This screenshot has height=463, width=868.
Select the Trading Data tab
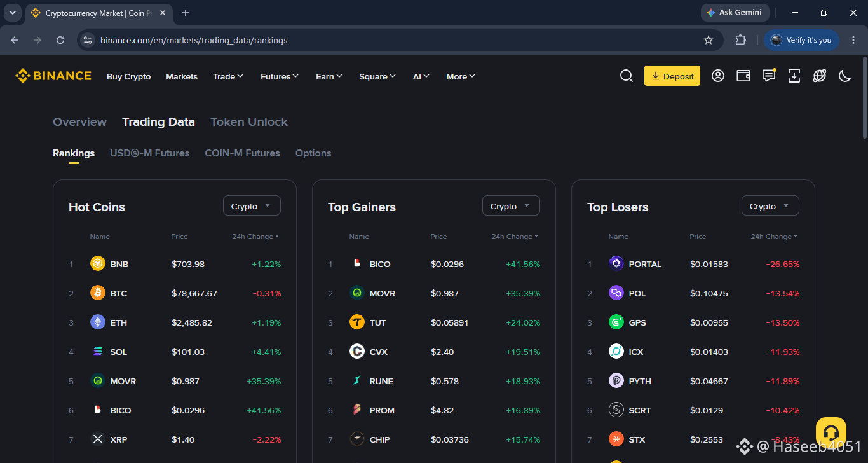point(158,122)
